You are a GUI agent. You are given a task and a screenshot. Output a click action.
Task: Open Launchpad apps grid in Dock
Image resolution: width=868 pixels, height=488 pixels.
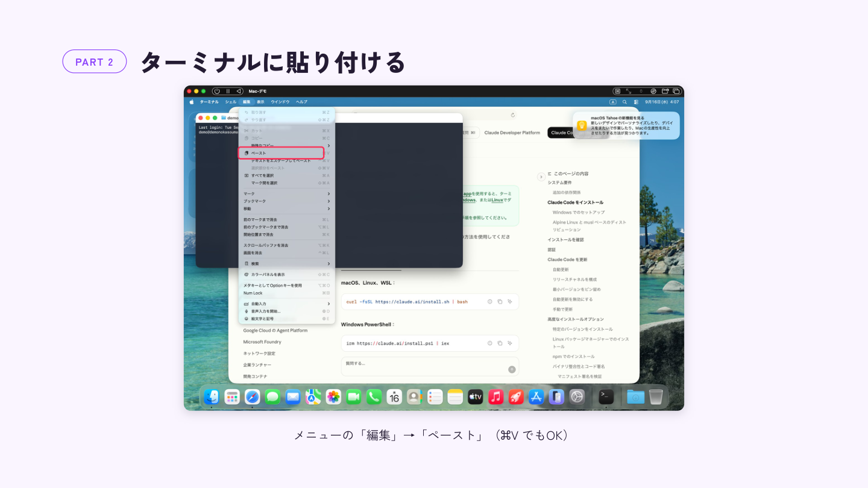coord(232,396)
